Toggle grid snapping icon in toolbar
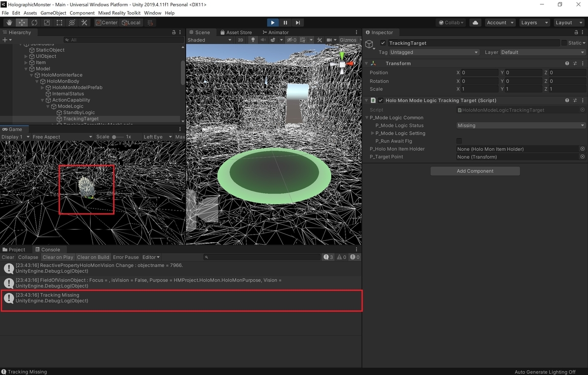This screenshot has height=375, width=588. 150,23
